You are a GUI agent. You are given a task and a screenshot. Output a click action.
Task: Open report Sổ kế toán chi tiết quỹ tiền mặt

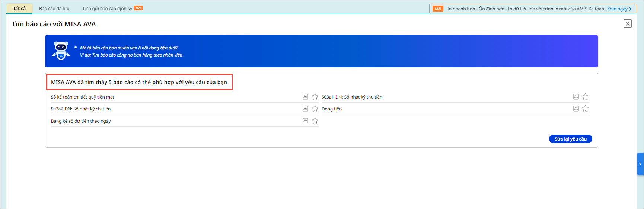tap(83, 97)
